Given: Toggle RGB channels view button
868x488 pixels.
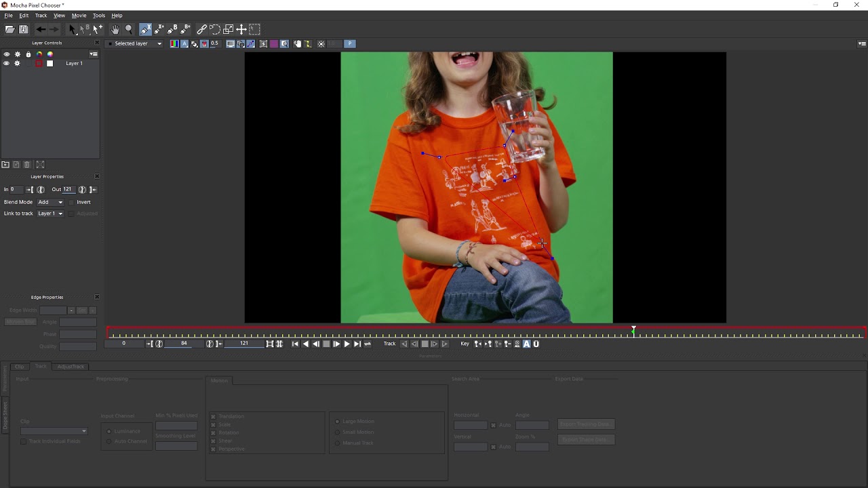Looking at the screenshot, I should pyautogui.click(x=174, y=43).
